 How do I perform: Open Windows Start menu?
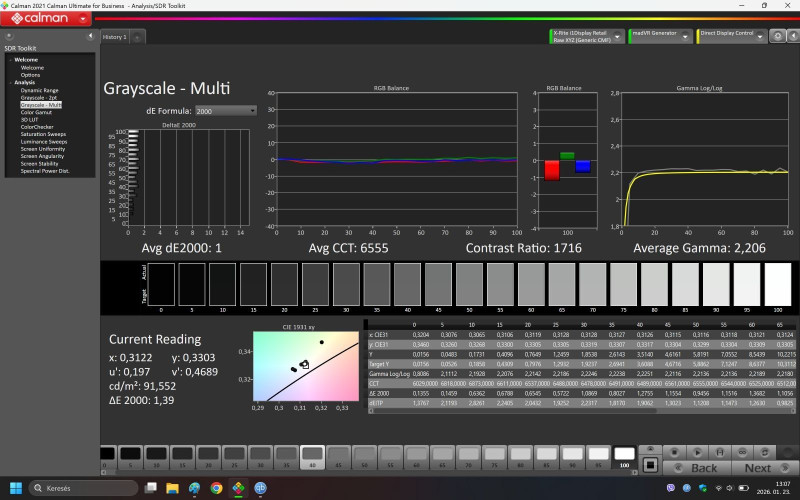tap(16, 488)
